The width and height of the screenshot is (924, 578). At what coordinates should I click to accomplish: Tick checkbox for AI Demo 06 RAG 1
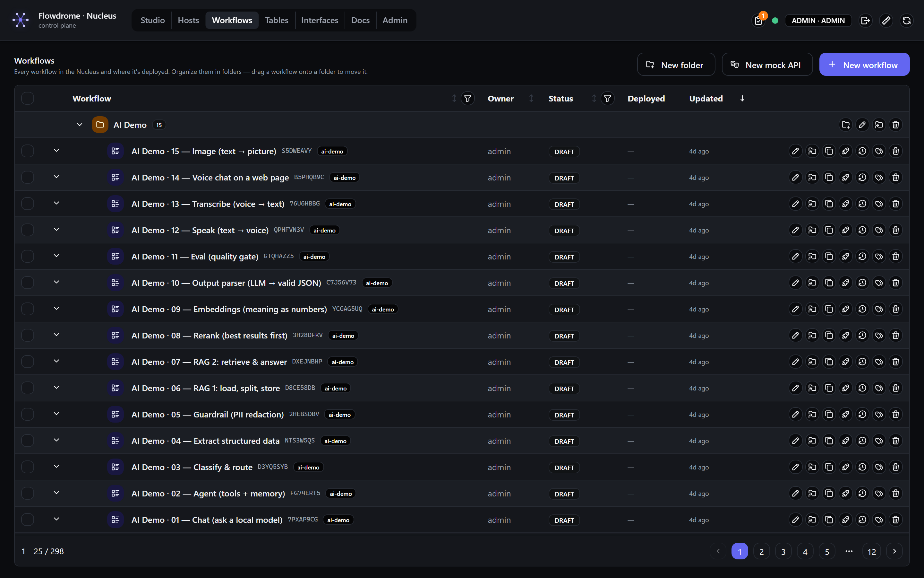click(28, 388)
